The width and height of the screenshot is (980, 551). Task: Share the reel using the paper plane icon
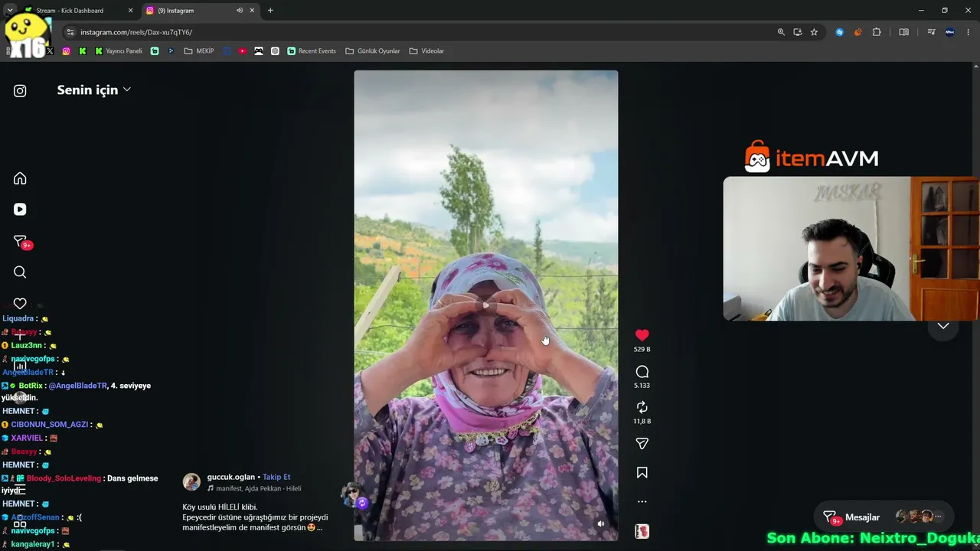tap(642, 444)
